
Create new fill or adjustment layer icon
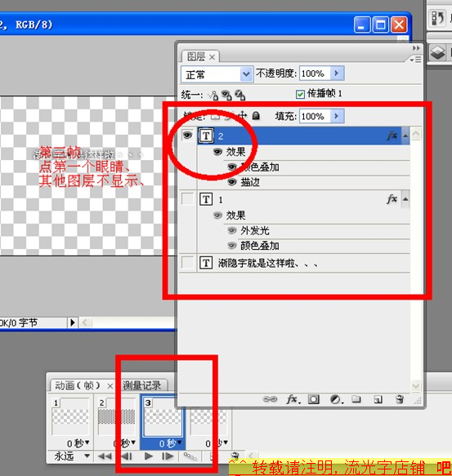(336, 399)
